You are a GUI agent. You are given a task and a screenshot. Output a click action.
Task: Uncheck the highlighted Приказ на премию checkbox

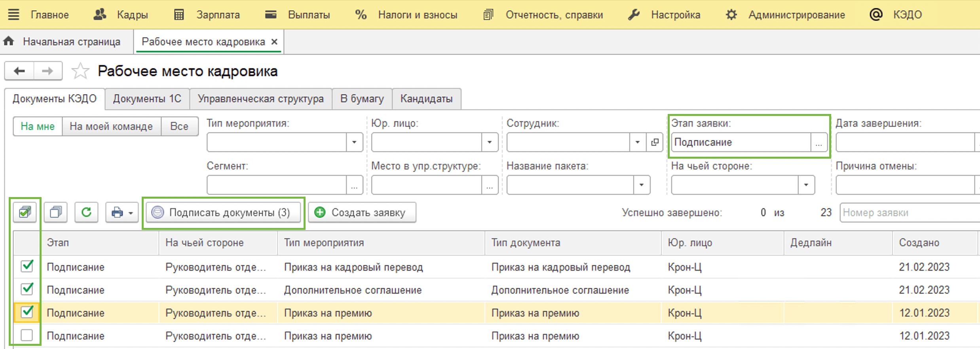pyautogui.click(x=27, y=312)
